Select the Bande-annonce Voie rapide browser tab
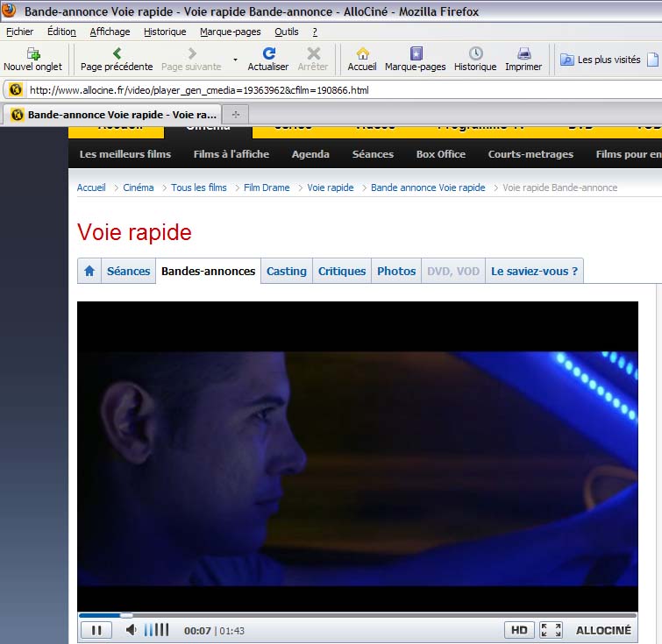The width and height of the screenshot is (662, 644). coord(112,115)
